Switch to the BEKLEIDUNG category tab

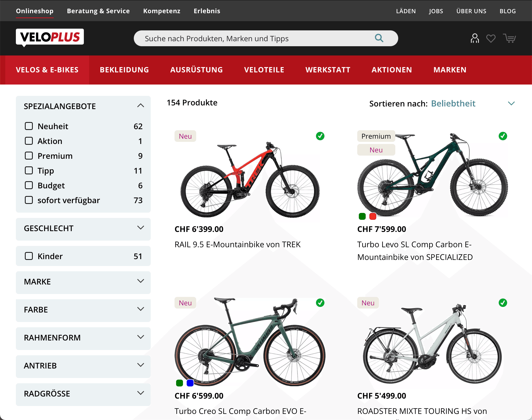[124, 70]
